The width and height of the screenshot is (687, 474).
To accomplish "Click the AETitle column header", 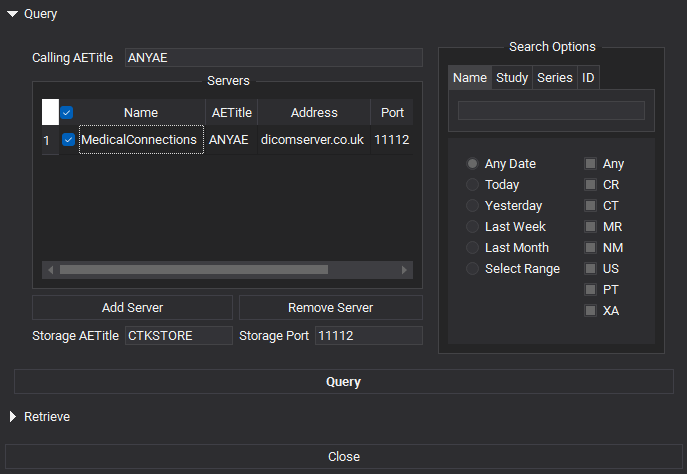I will pos(231,113).
